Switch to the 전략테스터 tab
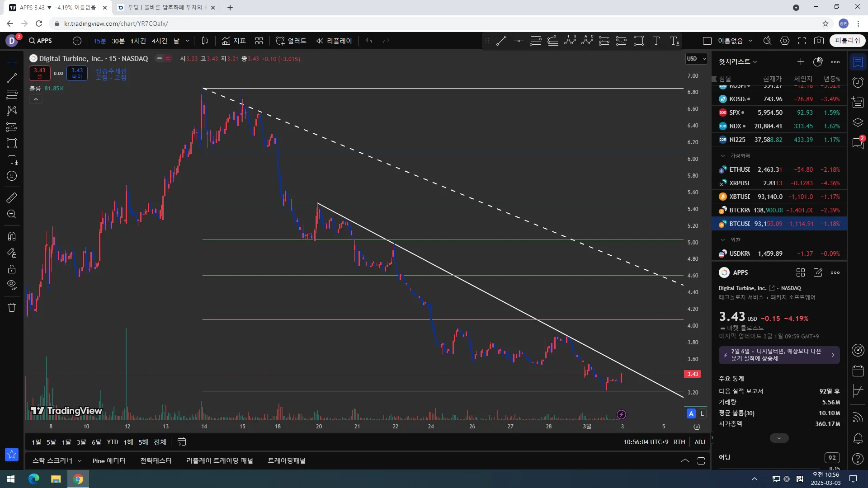The height and width of the screenshot is (488, 868). pos(156,460)
